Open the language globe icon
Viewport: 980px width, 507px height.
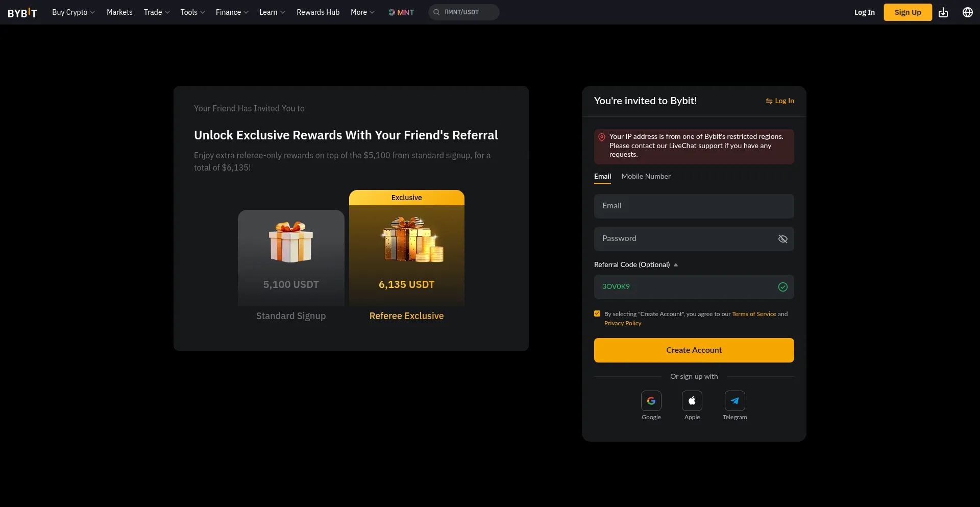pos(967,12)
